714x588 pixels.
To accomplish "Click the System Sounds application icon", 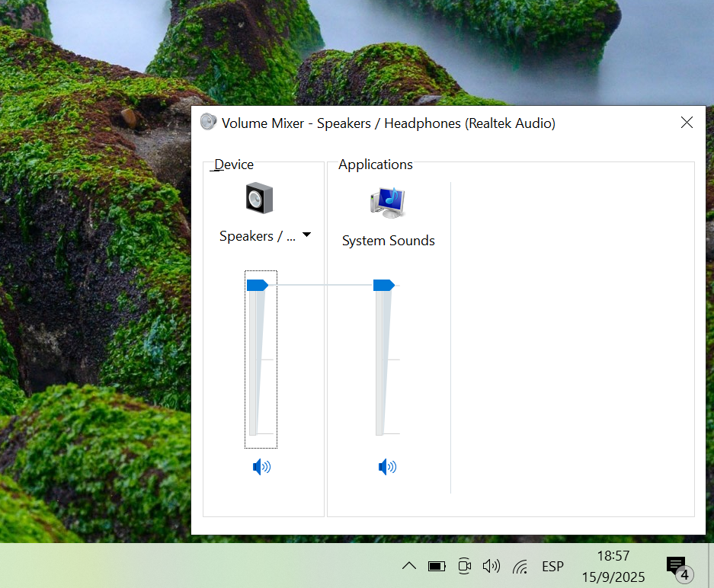I will (x=388, y=203).
